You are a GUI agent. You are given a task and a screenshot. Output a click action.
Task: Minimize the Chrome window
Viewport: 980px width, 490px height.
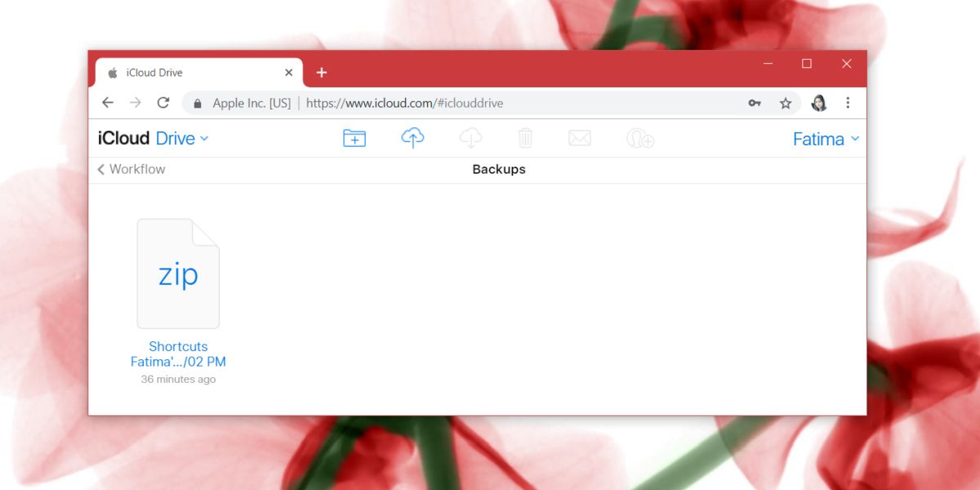coord(768,64)
